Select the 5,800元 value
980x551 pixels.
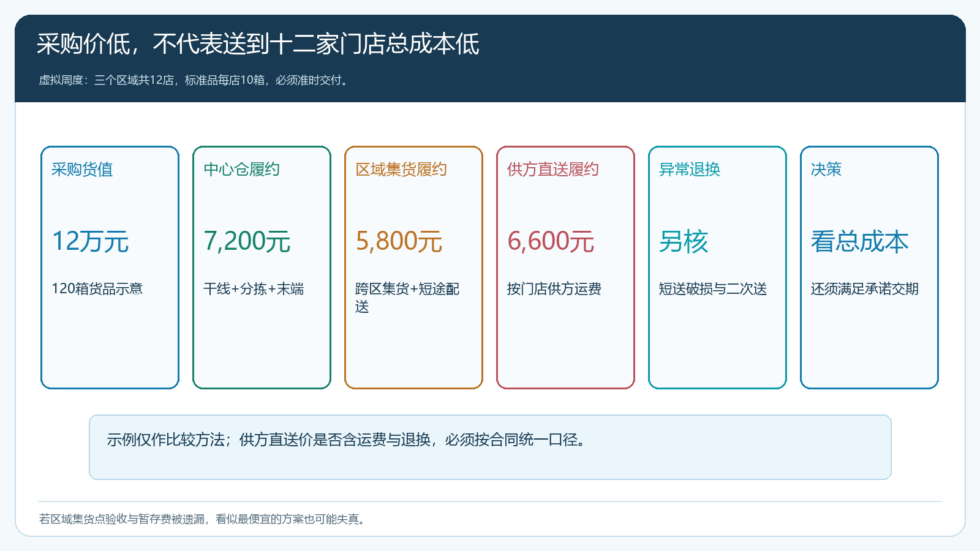point(399,241)
